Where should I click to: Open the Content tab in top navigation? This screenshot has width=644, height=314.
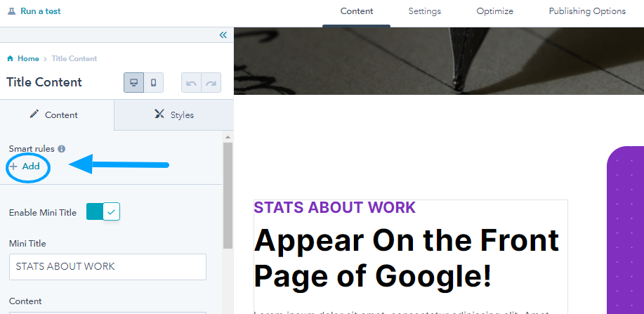click(x=357, y=11)
